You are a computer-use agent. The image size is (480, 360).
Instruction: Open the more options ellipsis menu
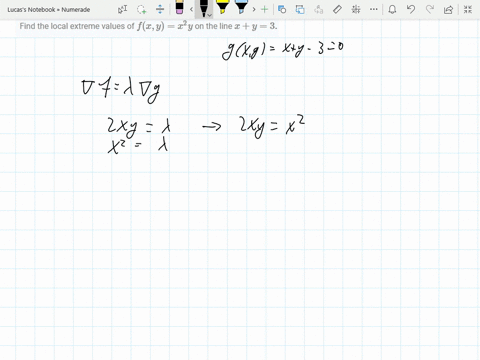pyautogui.click(x=374, y=9)
